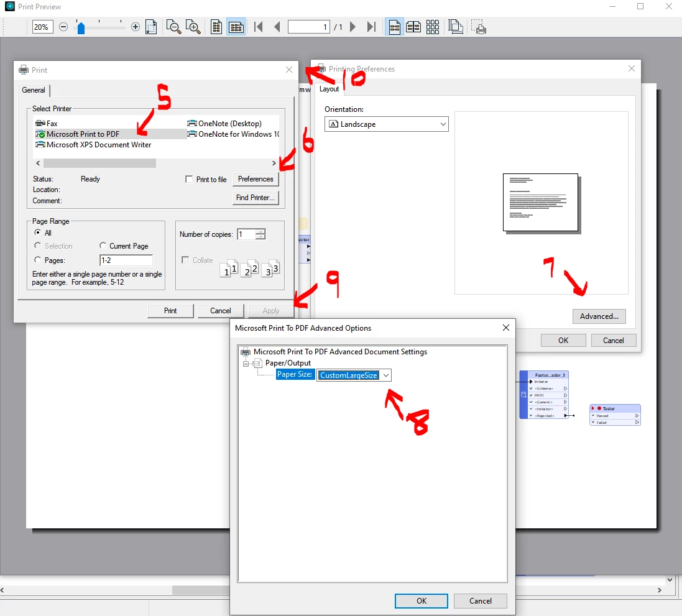Image resolution: width=682 pixels, height=616 pixels.
Task: Click the Pages range input field
Action: pyautogui.click(x=126, y=260)
